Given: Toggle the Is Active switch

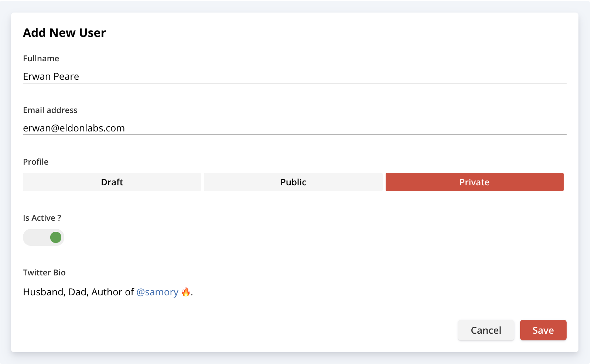Looking at the screenshot, I should (44, 237).
